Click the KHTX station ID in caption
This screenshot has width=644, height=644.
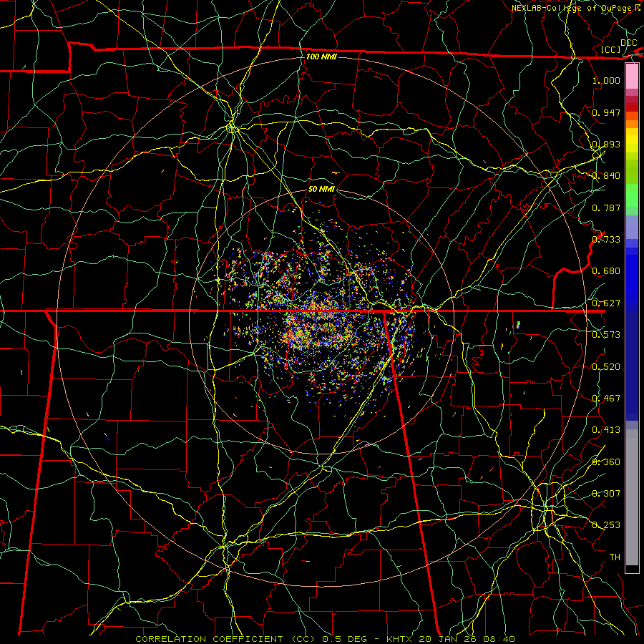[x=401, y=639]
